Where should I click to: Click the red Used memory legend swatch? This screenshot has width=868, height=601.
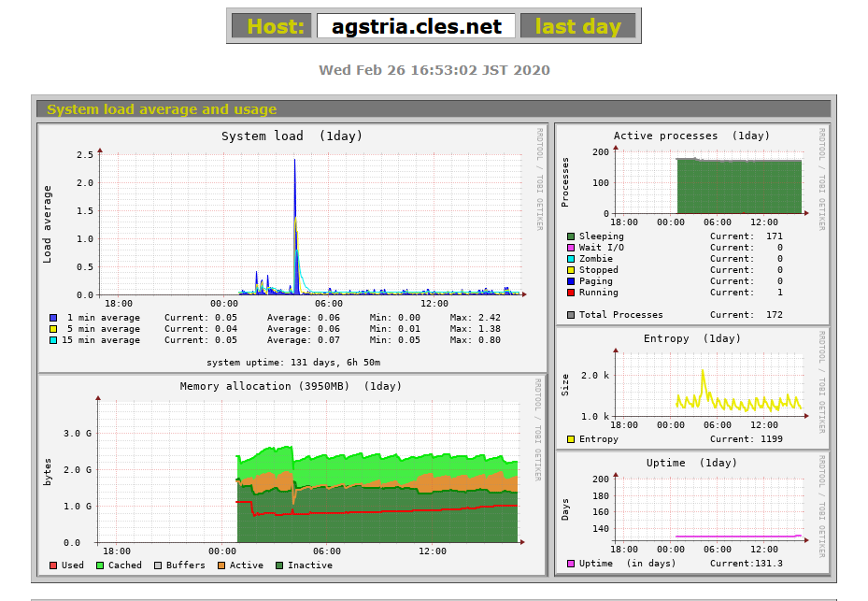tap(53, 565)
